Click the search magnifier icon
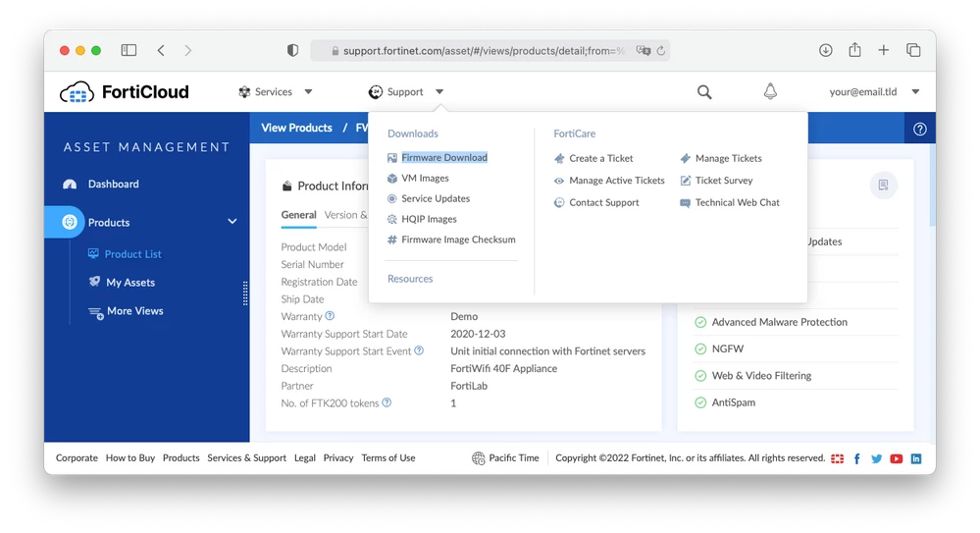This screenshot has height=533, width=980. (704, 92)
